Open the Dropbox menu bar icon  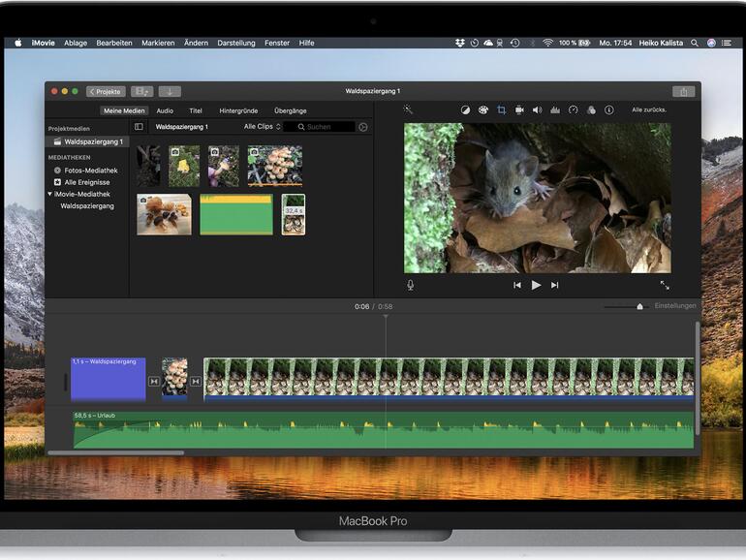click(x=459, y=43)
